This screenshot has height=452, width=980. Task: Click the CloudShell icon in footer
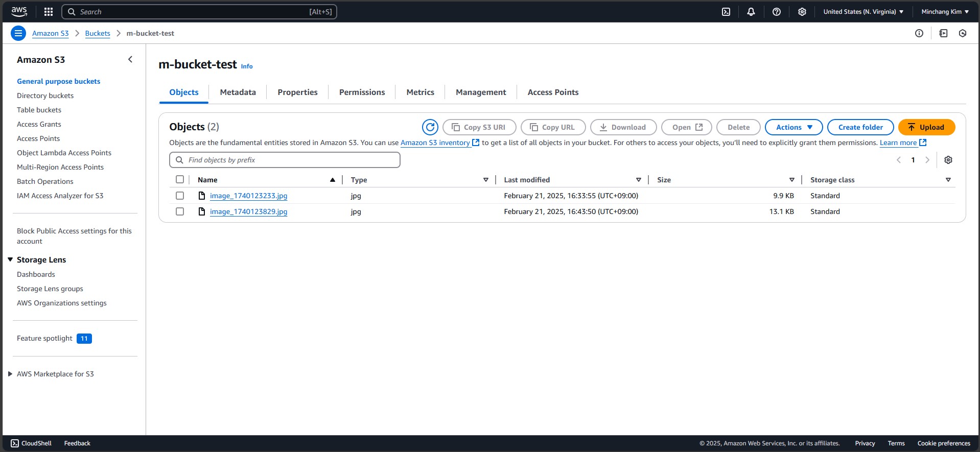coord(15,443)
